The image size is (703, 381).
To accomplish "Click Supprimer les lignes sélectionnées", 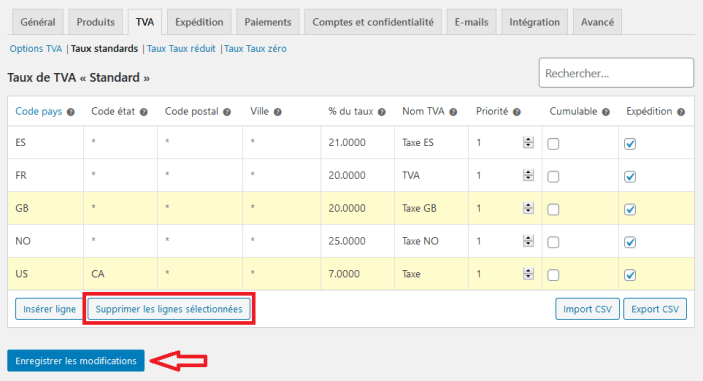I will [x=169, y=309].
